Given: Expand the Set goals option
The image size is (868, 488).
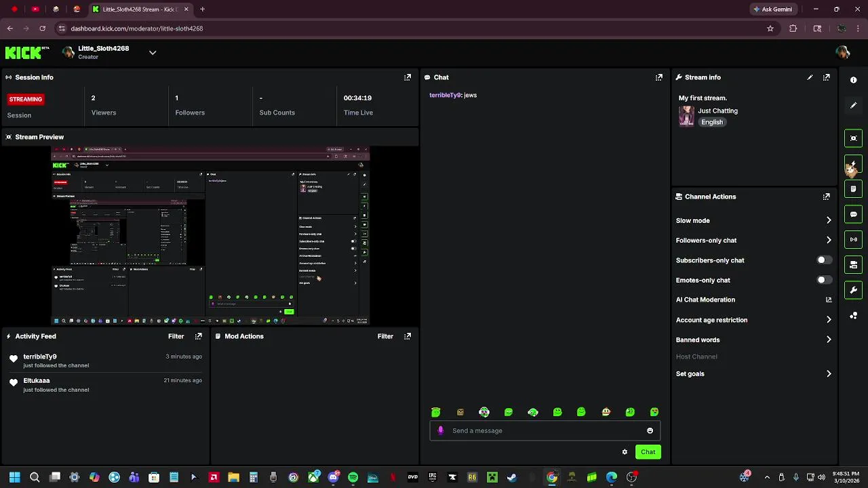Looking at the screenshot, I should point(829,373).
